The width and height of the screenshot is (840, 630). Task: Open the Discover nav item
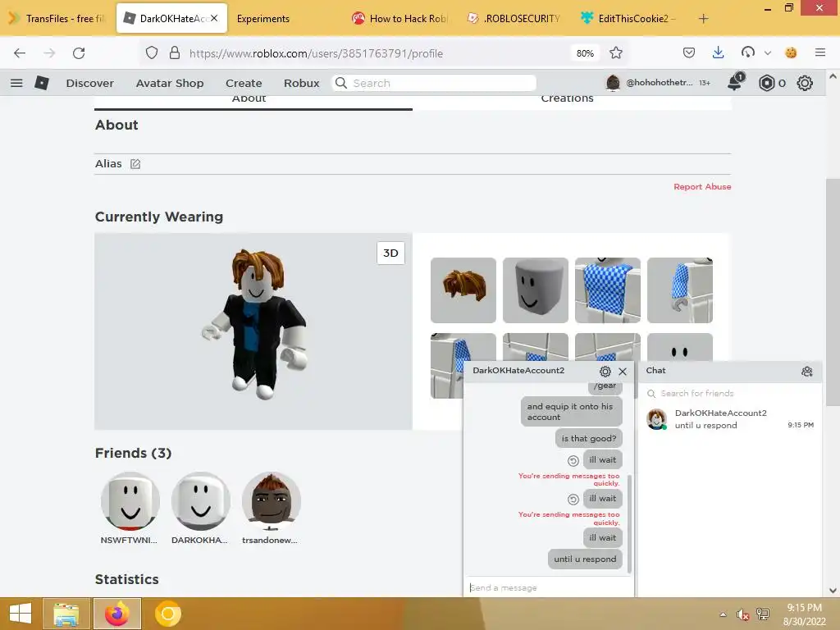[x=90, y=83]
